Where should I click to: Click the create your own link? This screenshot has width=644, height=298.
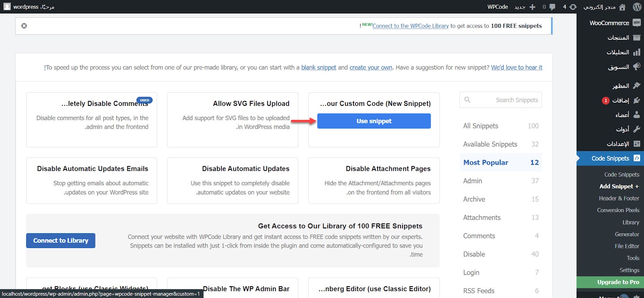pyautogui.click(x=371, y=68)
